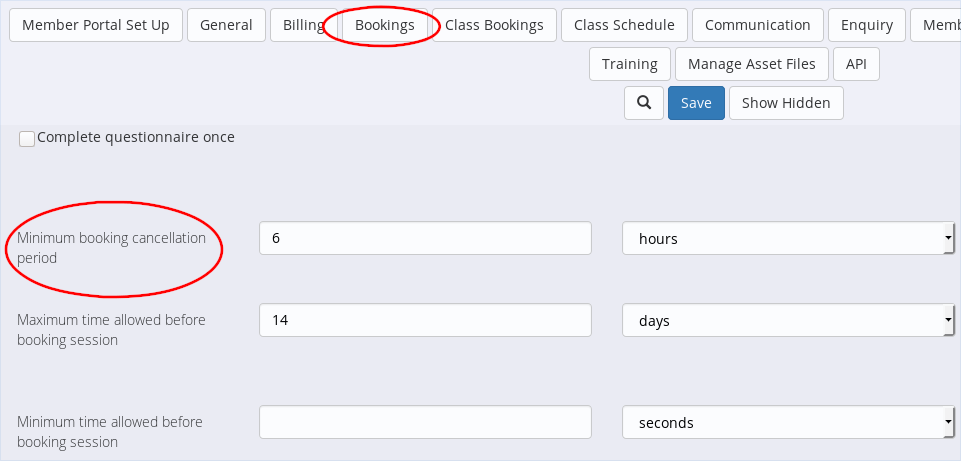Screen dimensions: 961x461
Task: Click the magnifying glass search icon
Action: tap(644, 103)
